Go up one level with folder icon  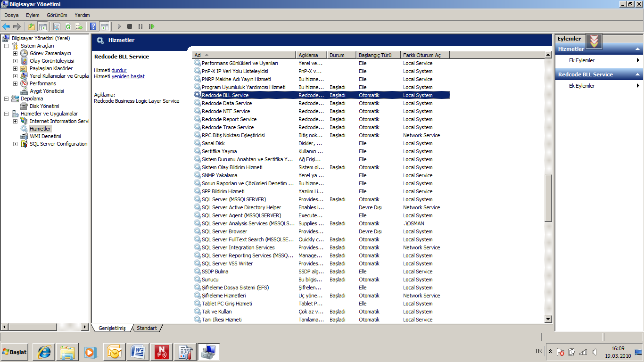coord(32,26)
